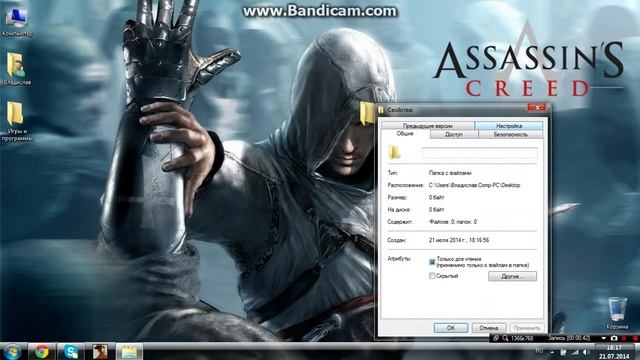The height and width of the screenshot is (360, 640).
Task: Click the 1366x768 resolution text
Action: click(522, 338)
